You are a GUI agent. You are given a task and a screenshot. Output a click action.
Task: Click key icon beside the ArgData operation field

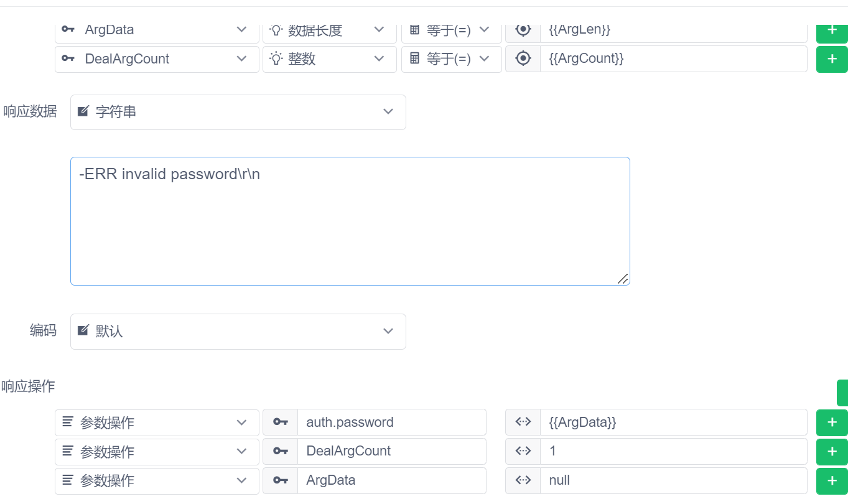click(281, 480)
